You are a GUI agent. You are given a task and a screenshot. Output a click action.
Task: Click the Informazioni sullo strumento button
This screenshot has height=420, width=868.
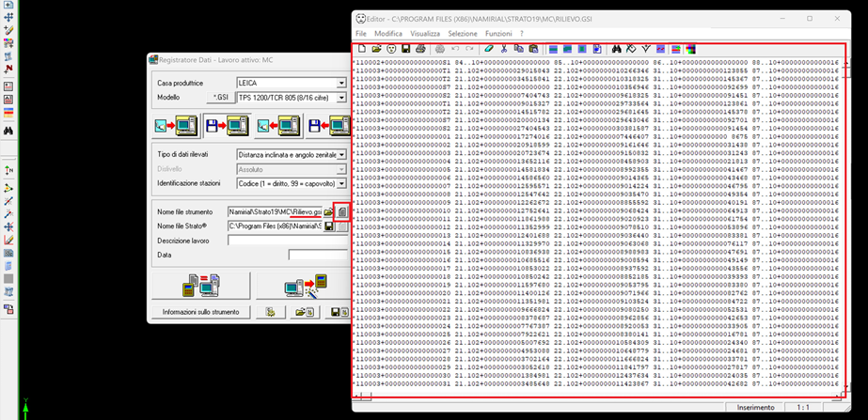click(x=200, y=312)
